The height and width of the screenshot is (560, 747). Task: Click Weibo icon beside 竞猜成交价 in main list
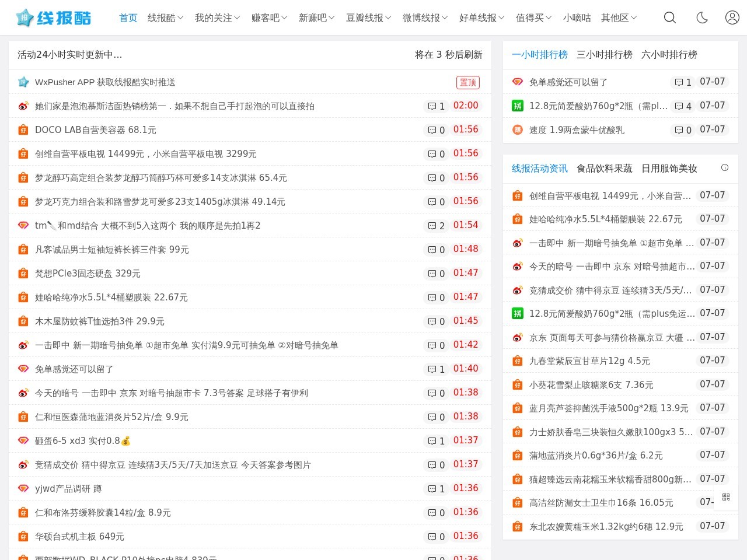tap(23, 465)
